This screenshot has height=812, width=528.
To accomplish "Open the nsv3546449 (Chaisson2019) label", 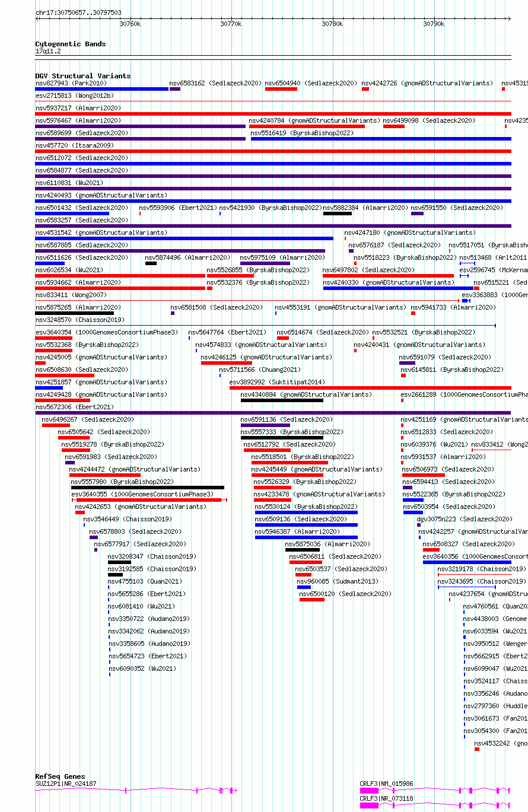I will tap(128, 519).
